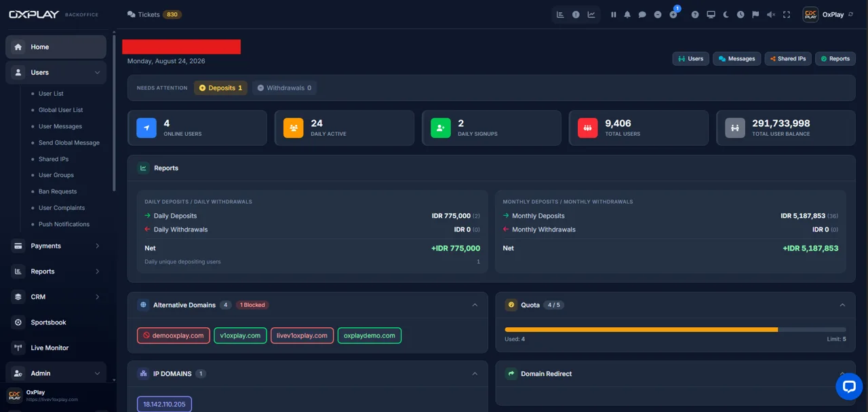The height and width of the screenshot is (412, 868).
Task: Click the exclamation alert icon in top toolbar
Action: point(576,14)
